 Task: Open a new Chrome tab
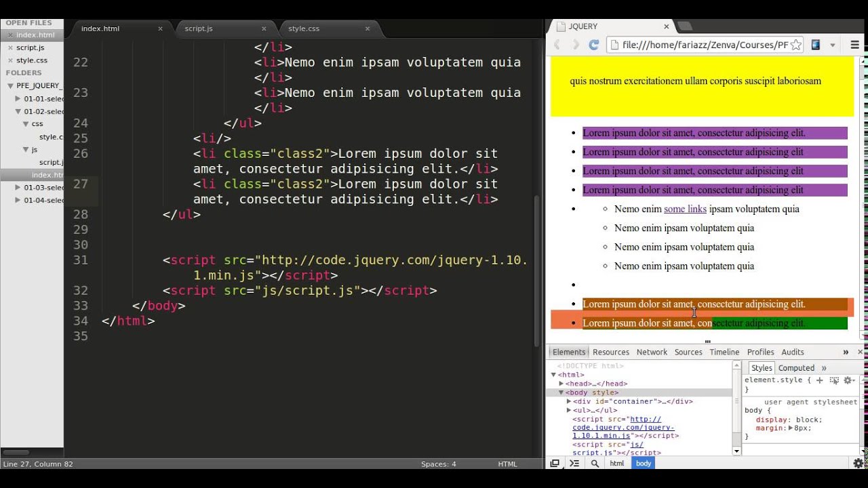684,26
